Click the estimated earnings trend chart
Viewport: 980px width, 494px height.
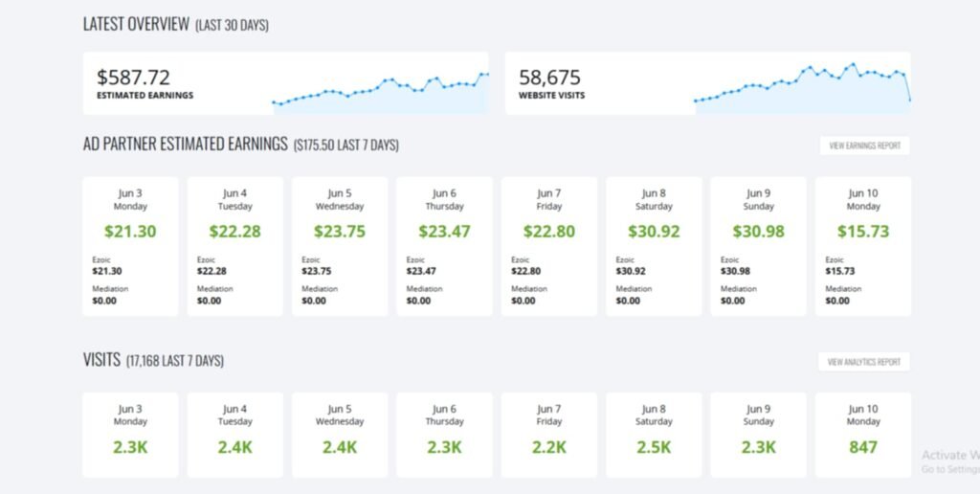point(380,94)
